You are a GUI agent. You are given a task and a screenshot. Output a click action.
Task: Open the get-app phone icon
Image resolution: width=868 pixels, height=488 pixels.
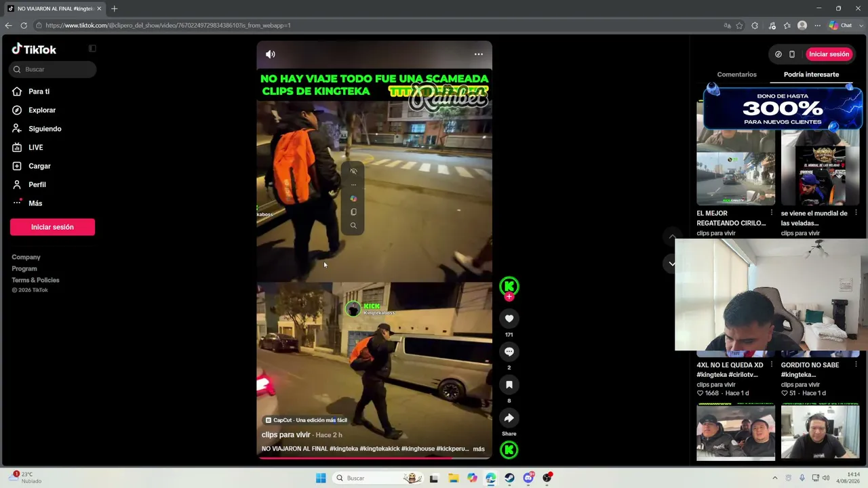click(x=792, y=54)
